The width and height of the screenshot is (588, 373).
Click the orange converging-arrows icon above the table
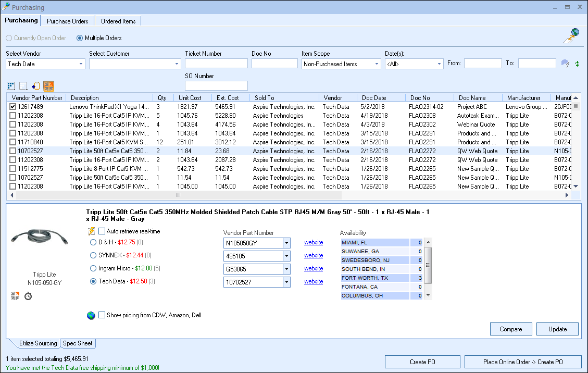[49, 86]
